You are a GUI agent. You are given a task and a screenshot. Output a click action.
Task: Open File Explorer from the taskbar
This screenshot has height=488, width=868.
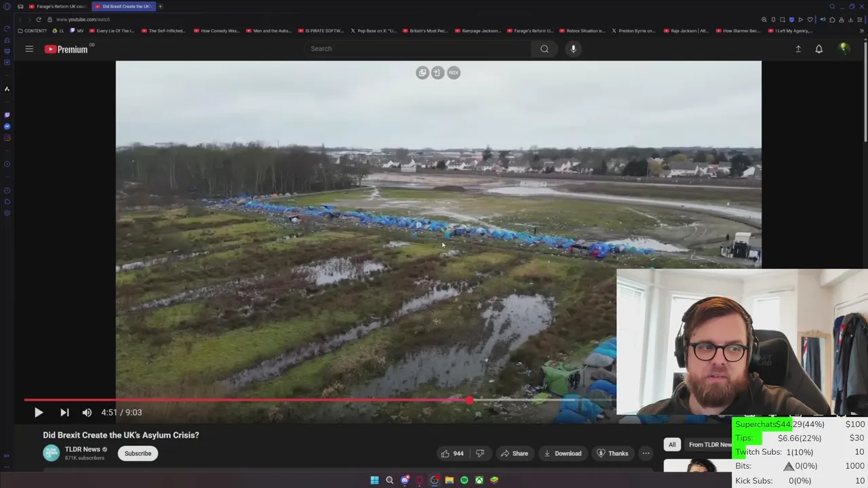coord(449,480)
